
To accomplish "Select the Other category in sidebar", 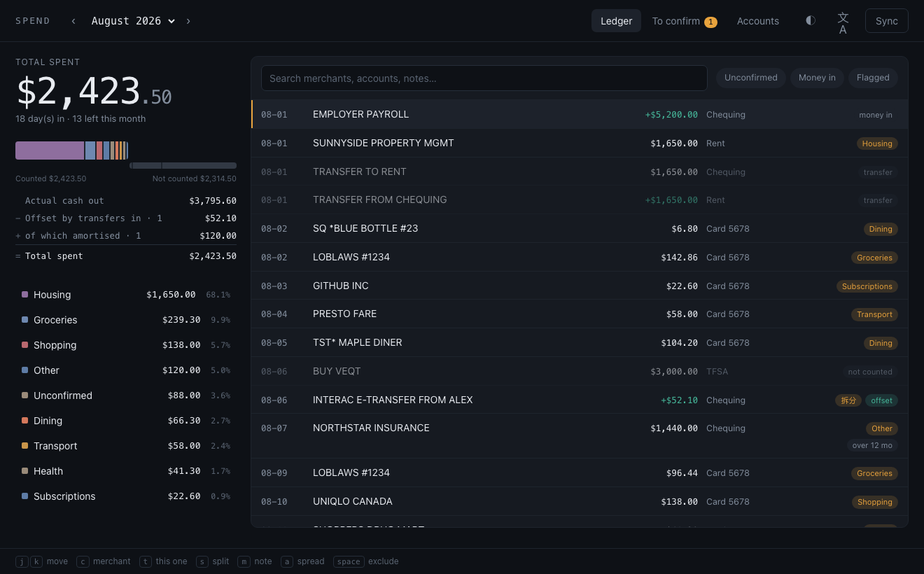I will [x=126, y=370].
